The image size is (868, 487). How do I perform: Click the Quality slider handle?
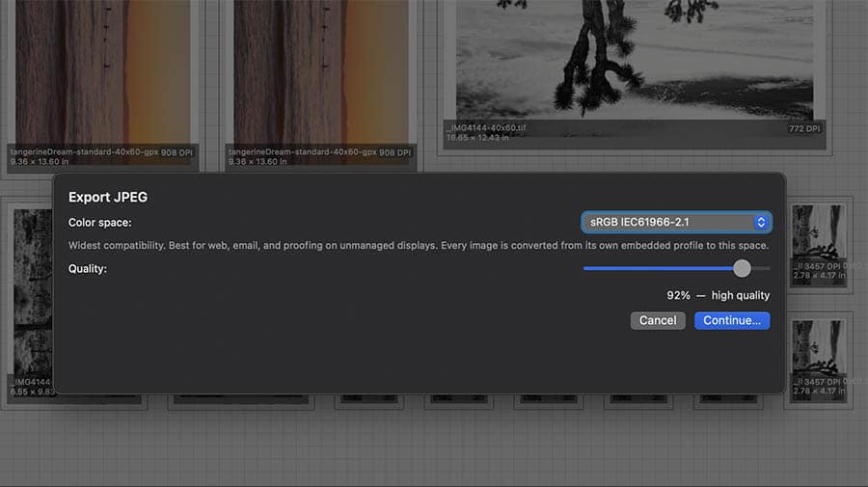(x=742, y=268)
